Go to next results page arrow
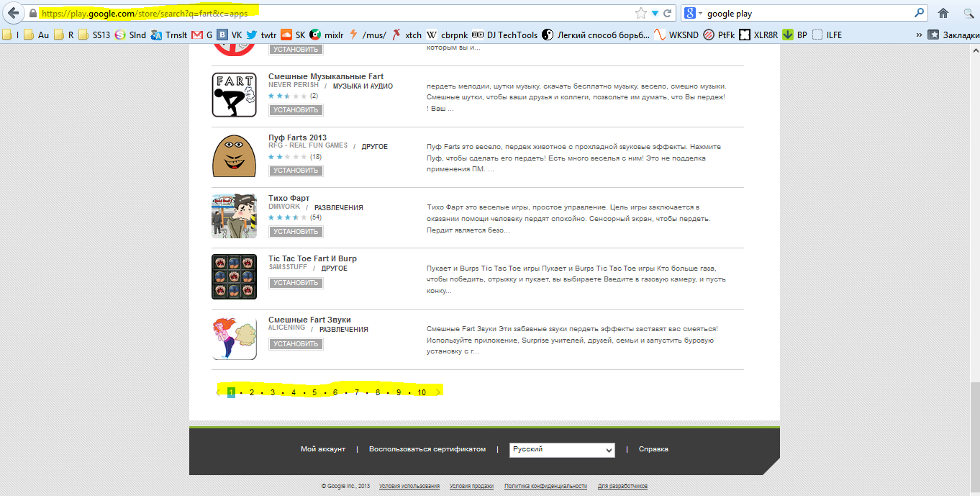 pyautogui.click(x=437, y=392)
